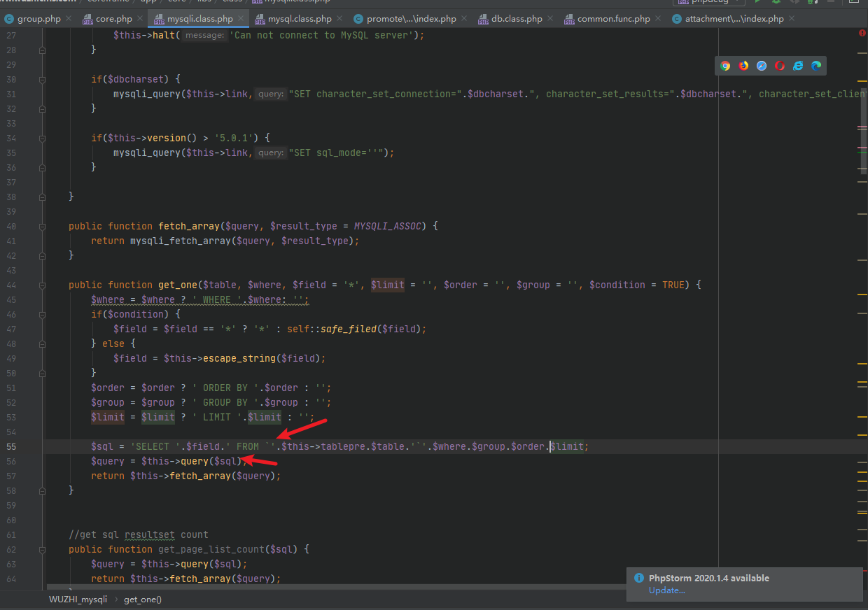Close the core.php tab
This screenshot has width=868, height=610.
[140, 19]
